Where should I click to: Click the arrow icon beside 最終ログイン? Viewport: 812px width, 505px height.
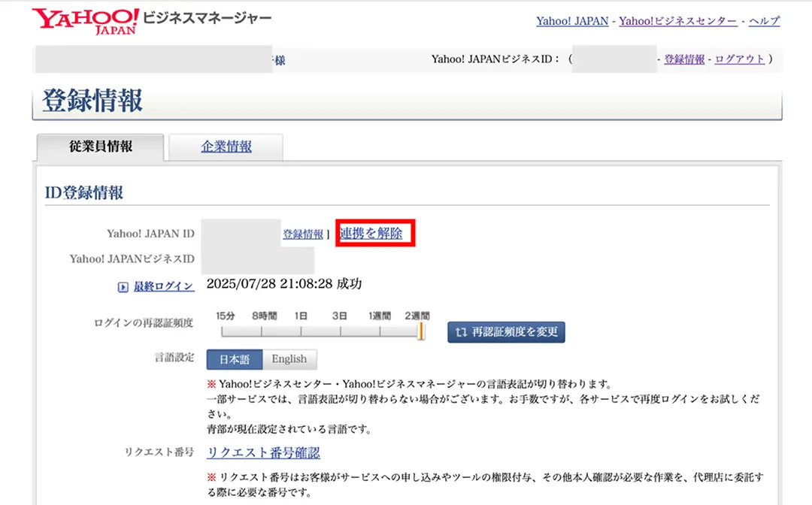[x=123, y=286]
